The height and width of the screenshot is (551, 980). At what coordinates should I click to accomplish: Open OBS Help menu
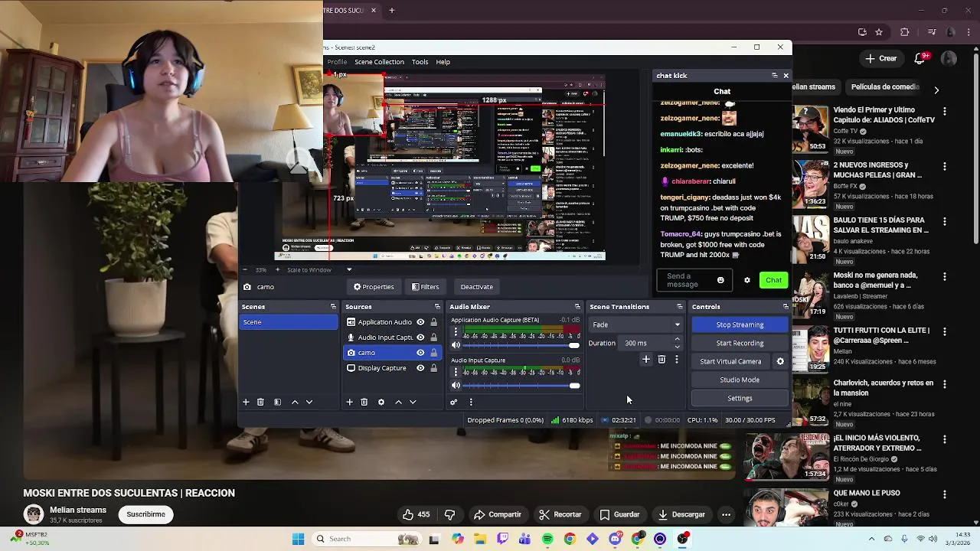tap(443, 62)
